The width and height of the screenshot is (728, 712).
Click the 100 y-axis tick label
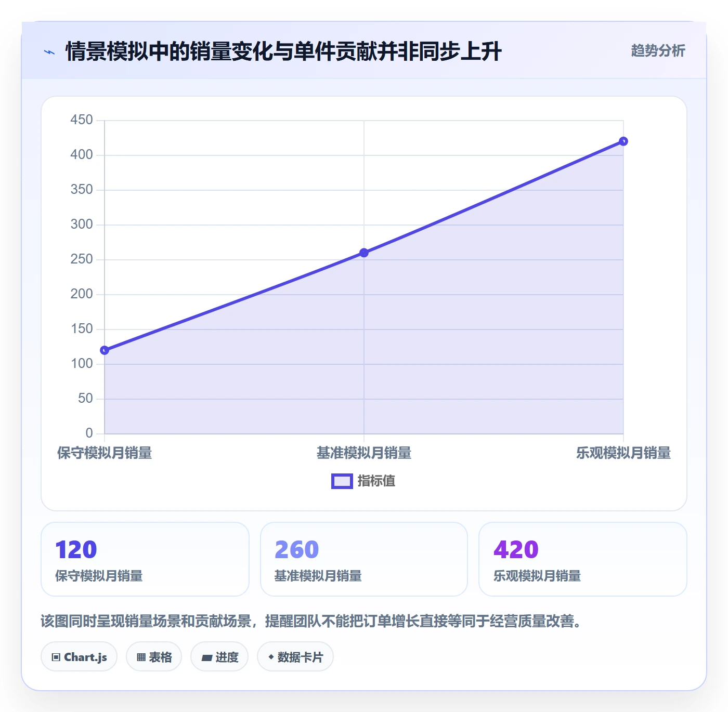click(82, 364)
